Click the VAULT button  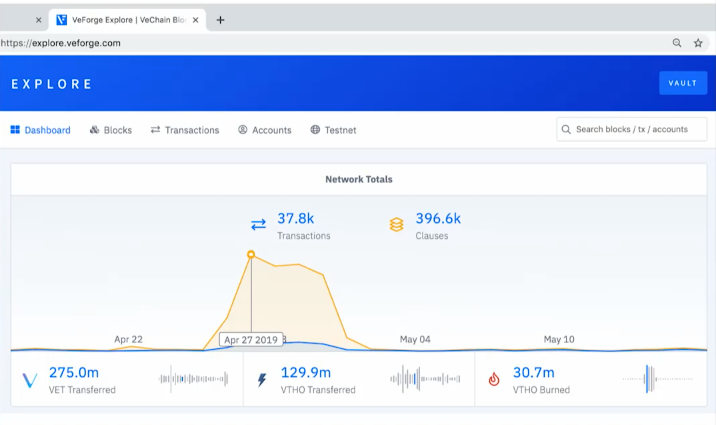tap(683, 83)
